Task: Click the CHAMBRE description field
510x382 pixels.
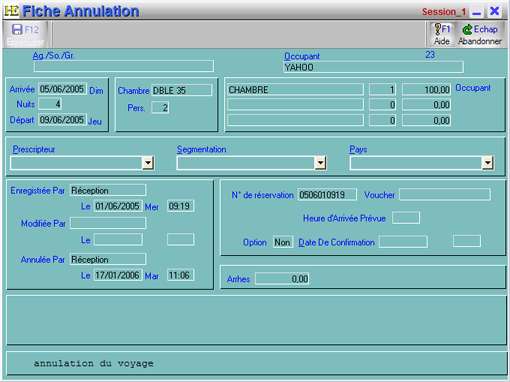Action: click(295, 90)
